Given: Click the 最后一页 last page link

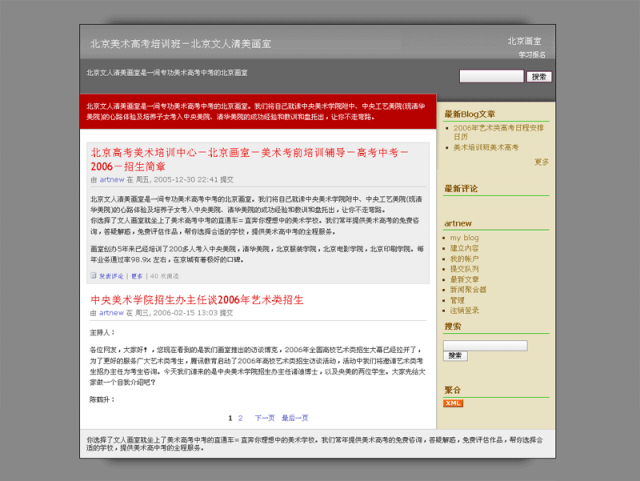Looking at the screenshot, I should (x=295, y=418).
